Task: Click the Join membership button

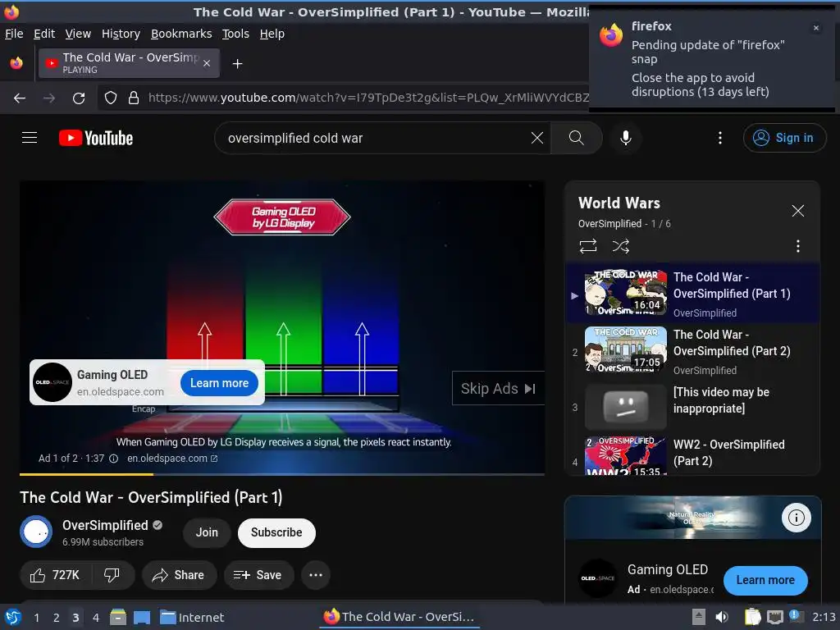Action: tap(207, 532)
